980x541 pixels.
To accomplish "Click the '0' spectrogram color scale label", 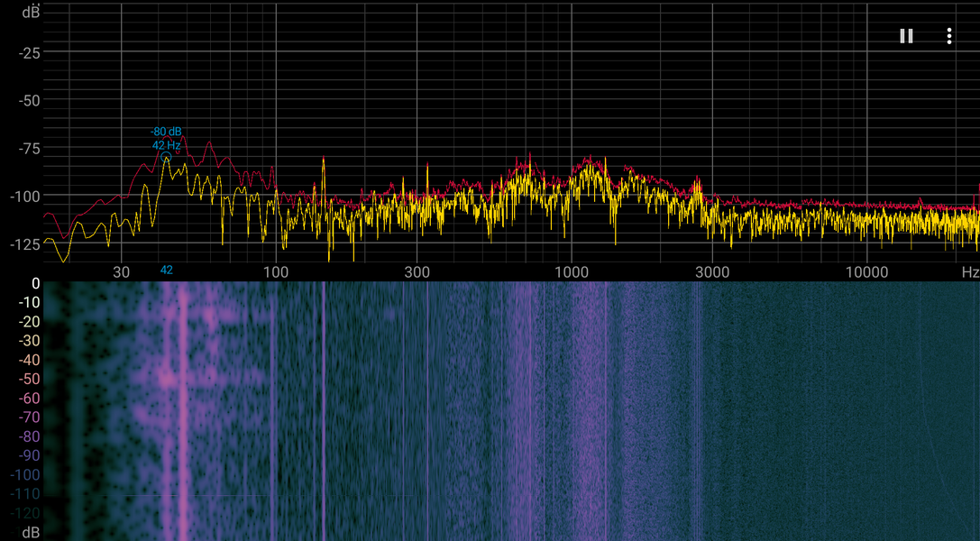I will 36,284.
